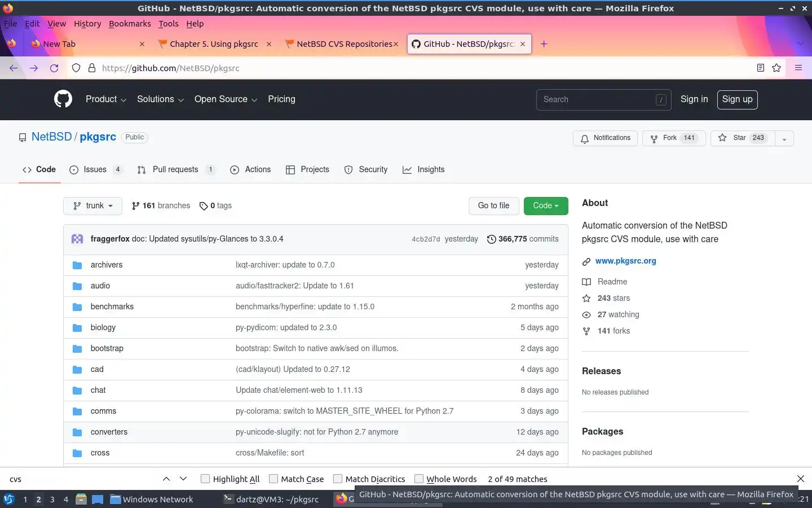
Task: Switch to the Insights tab
Action: [x=423, y=169]
